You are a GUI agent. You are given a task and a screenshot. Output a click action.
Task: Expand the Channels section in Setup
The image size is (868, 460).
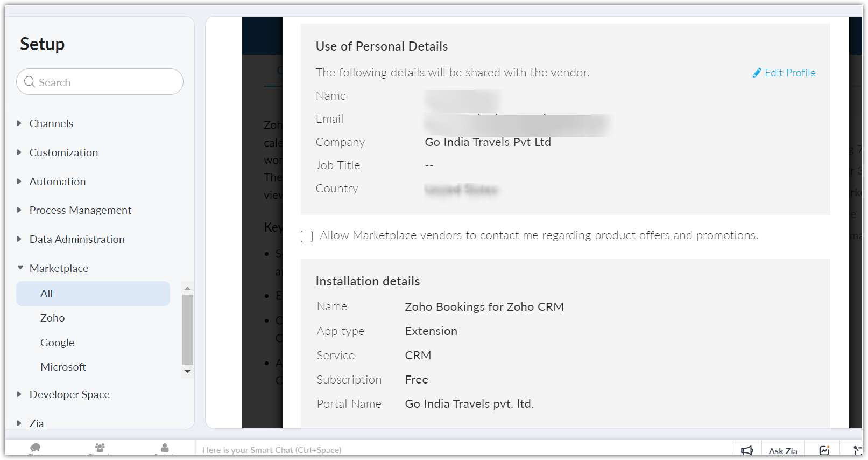click(19, 123)
